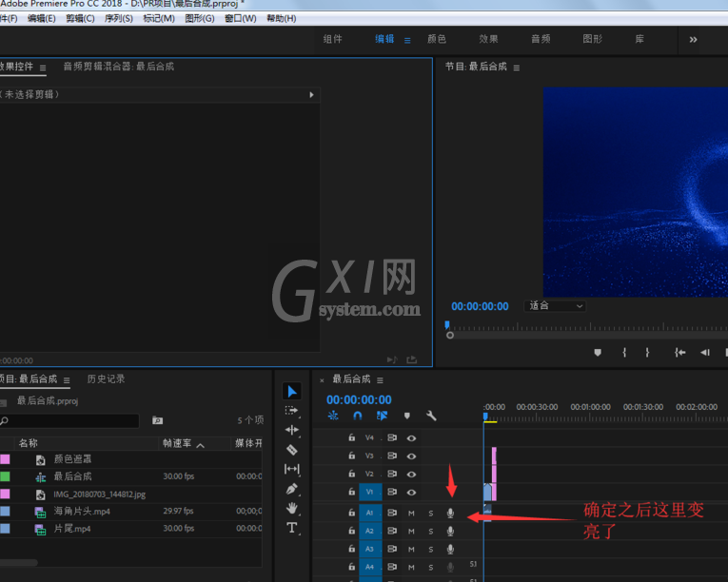Switch to 颜色 workspace

pos(437,39)
